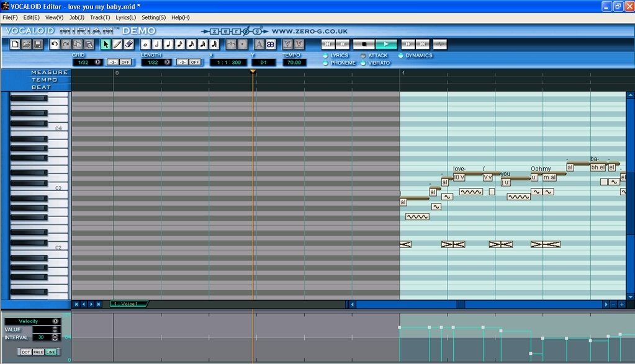
Task: Select the arrow pointer tool
Action: point(106,44)
